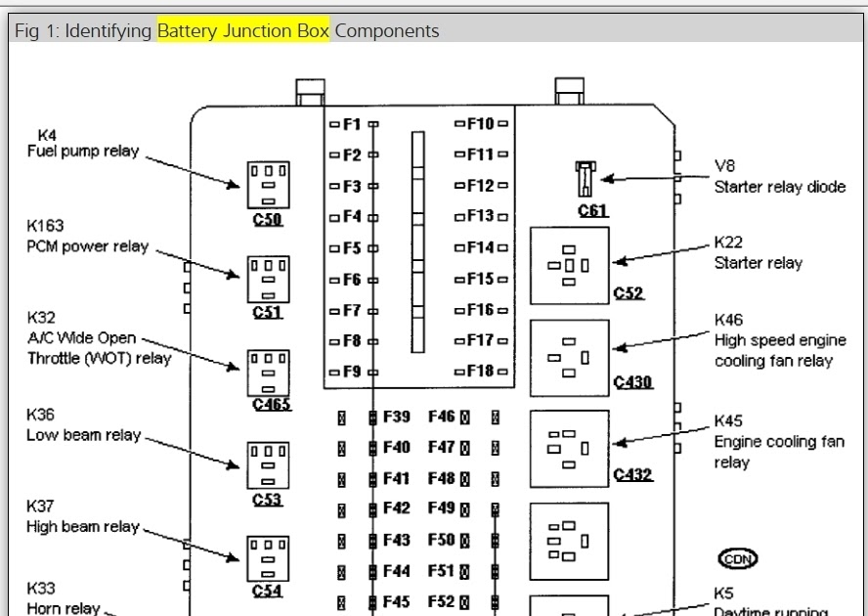The height and width of the screenshot is (616, 868).
Task: Click the C430 high speed fan relay socket
Action: click(x=570, y=358)
